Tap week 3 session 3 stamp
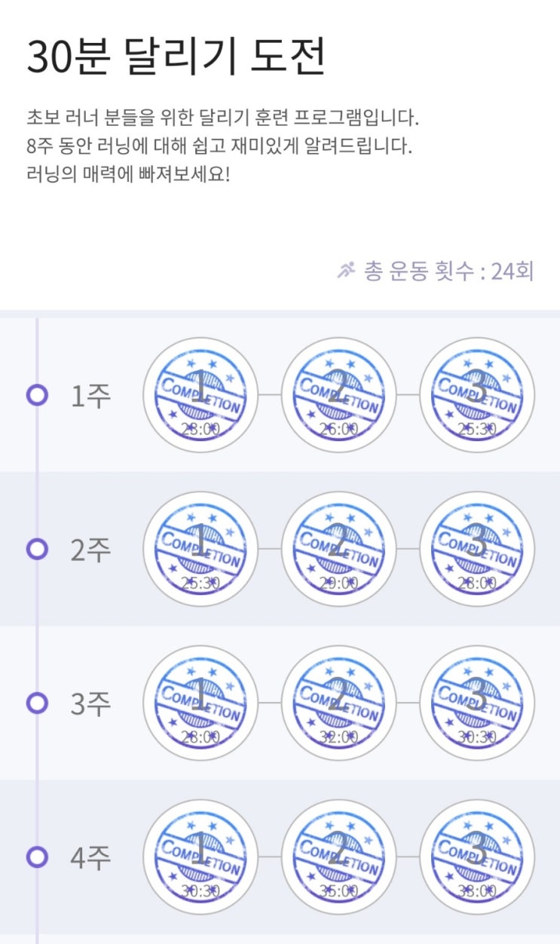The image size is (560, 944). [476, 703]
